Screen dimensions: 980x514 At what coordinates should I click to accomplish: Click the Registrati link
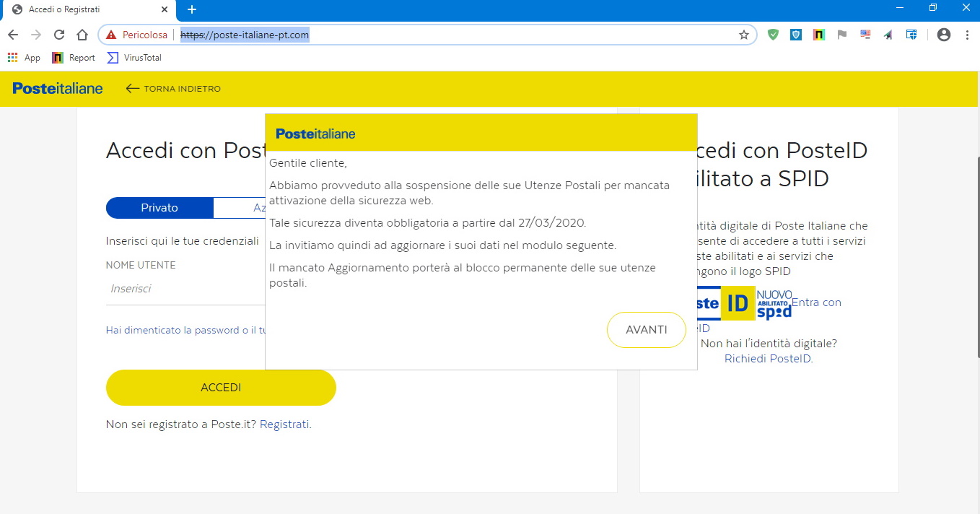(x=284, y=424)
